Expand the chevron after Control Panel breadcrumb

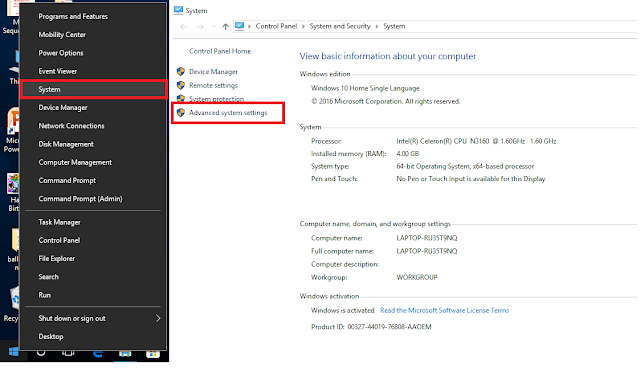[x=303, y=27]
